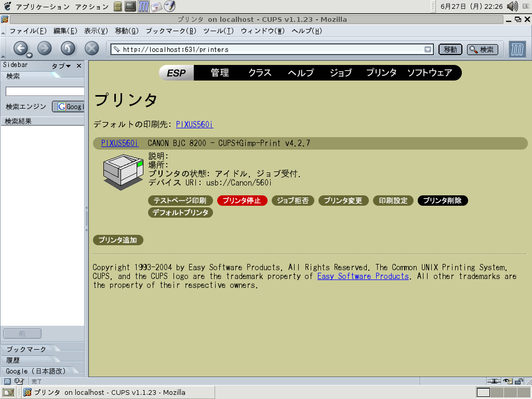The height and width of the screenshot is (399, 532).
Task: Launch the mail envelope icon in top panel
Action: (x=156, y=7)
